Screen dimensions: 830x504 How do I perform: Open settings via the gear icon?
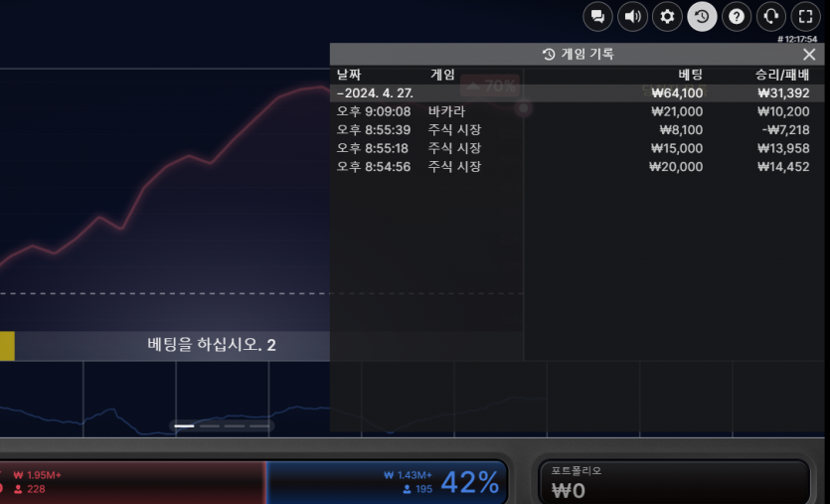(667, 16)
